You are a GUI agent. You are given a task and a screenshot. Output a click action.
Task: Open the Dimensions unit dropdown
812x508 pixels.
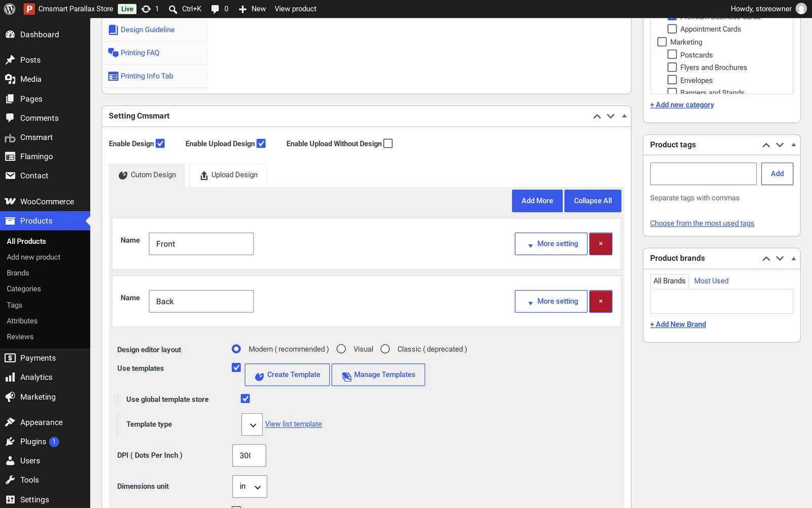coord(250,487)
